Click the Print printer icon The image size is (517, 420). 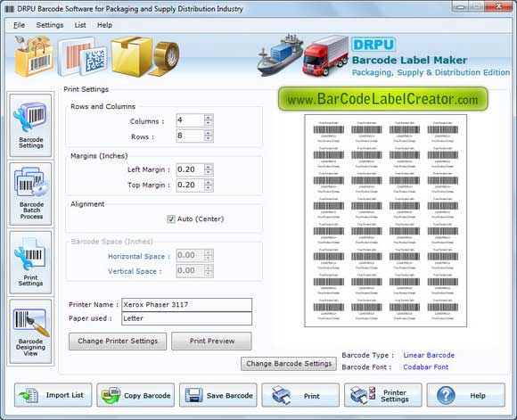281,395
